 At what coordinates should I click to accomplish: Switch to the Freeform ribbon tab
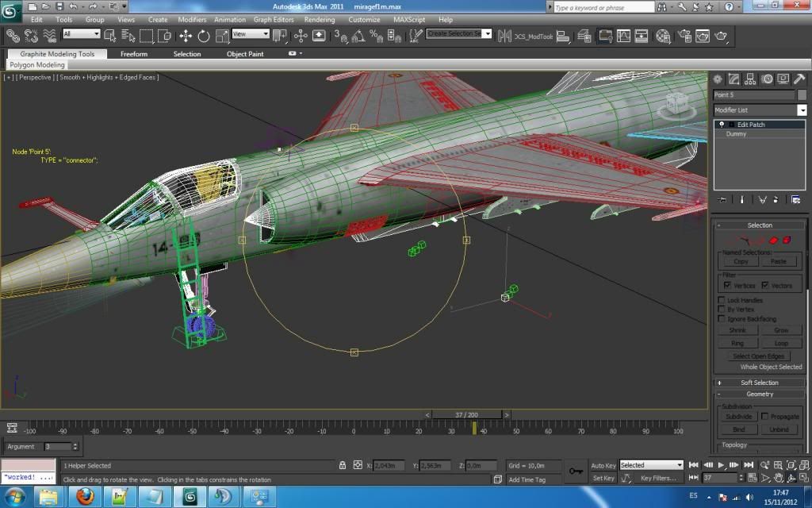134,54
